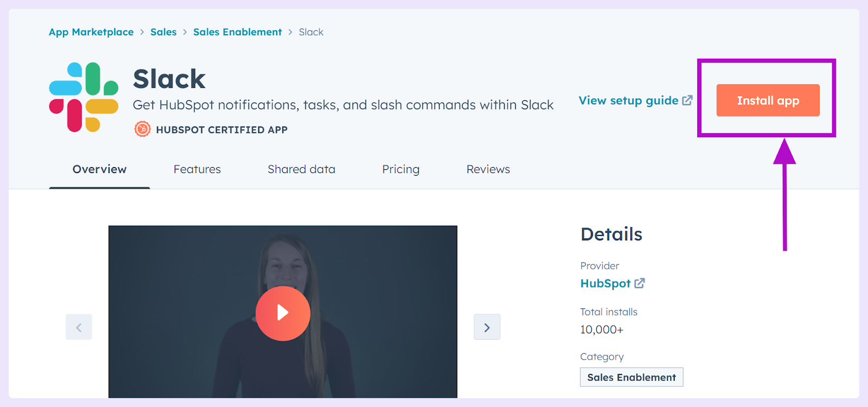Advance to the next carousel slide
The image size is (868, 407).
[487, 327]
